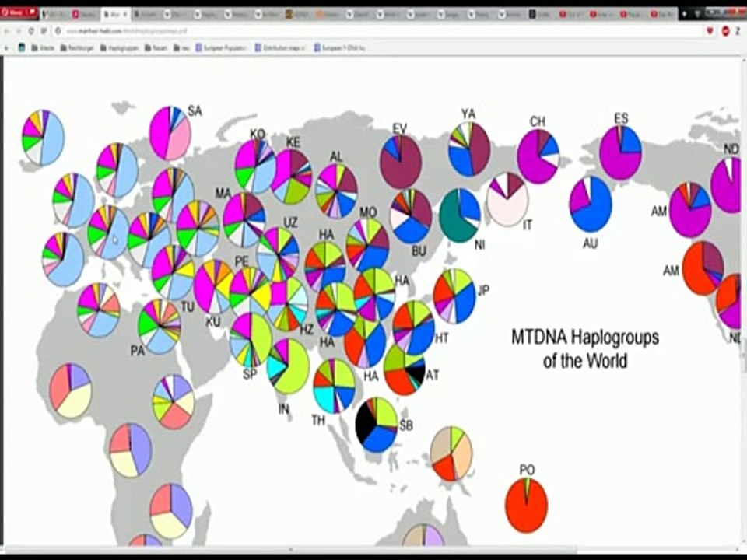View site info icon beside URL
The height and width of the screenshot is (560, 747).
pos(58,31)
